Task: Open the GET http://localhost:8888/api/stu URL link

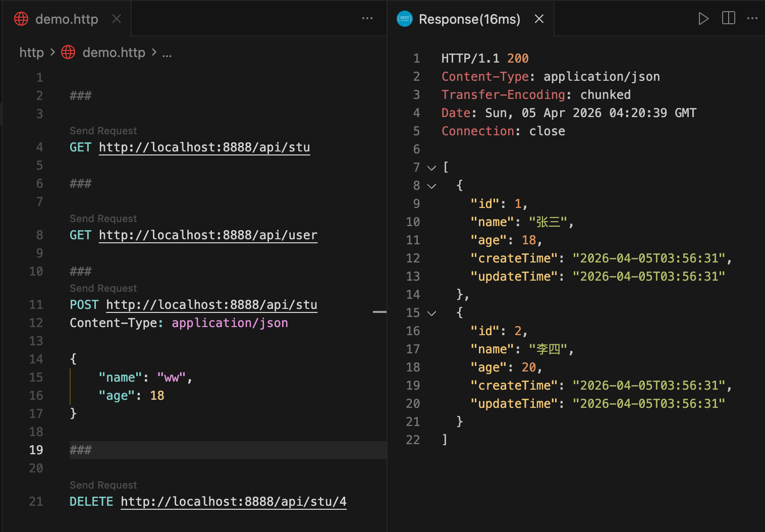Action: point(204,147)
